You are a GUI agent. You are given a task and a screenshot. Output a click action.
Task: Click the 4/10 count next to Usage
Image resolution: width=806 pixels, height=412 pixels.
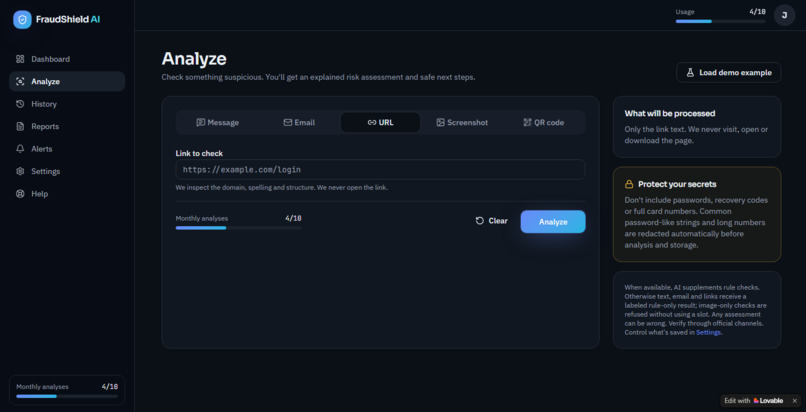(757, 11)
